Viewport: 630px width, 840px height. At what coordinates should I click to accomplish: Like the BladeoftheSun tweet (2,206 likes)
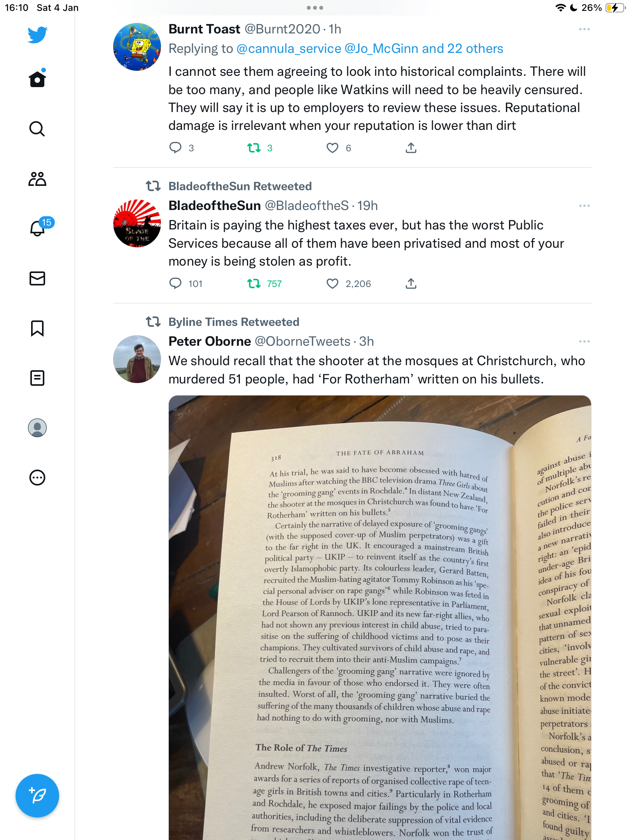[332, 284]
